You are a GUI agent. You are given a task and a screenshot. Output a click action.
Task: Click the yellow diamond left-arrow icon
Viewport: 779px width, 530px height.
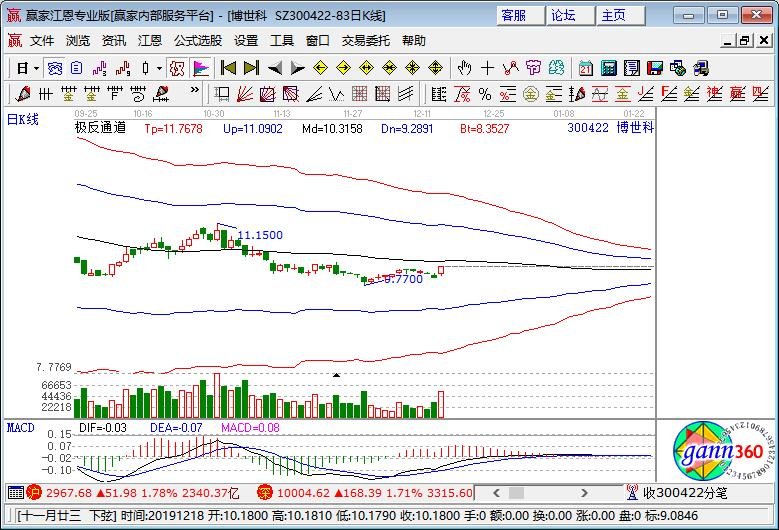pyautogui.click(x=320, y=68)
